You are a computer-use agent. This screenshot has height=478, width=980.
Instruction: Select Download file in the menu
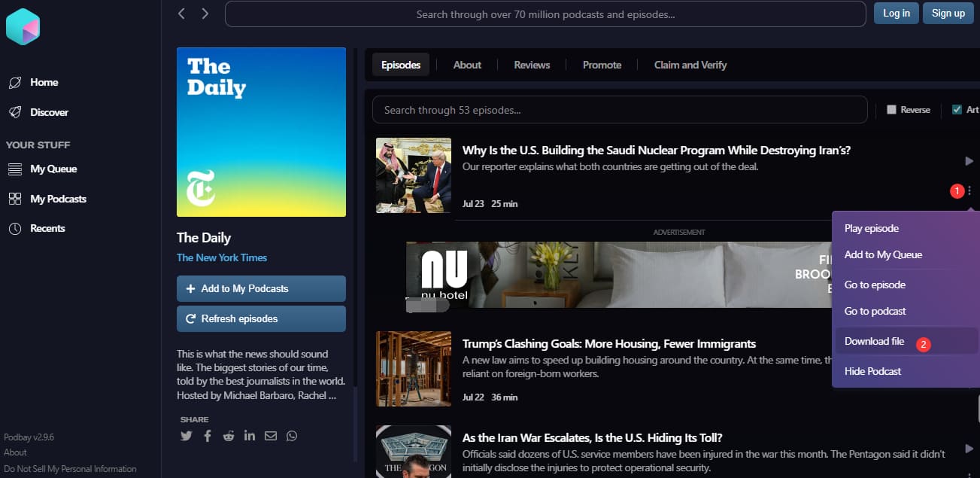pos(906,341)
